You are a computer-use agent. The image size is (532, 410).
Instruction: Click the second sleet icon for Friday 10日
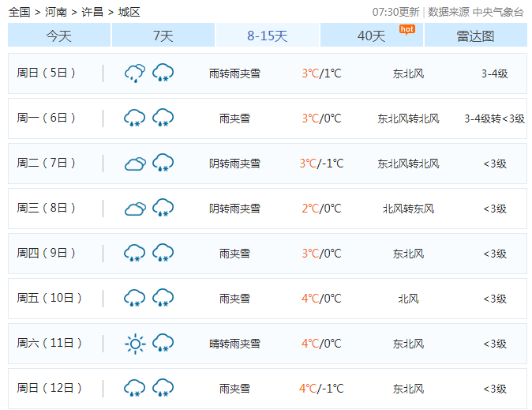coord(163,299)
